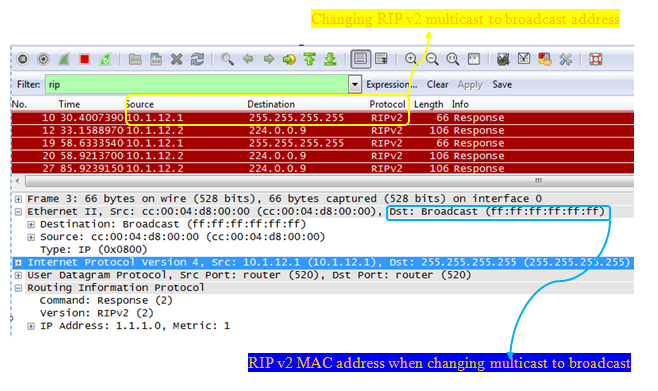
Task: Open capture options from the toolbar
Action: (43, 59)
